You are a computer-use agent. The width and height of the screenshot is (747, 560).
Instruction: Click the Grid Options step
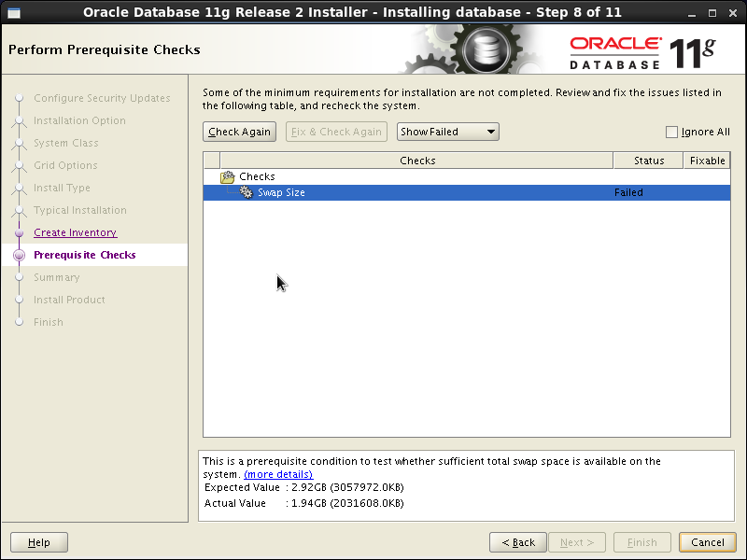[65, 165]
